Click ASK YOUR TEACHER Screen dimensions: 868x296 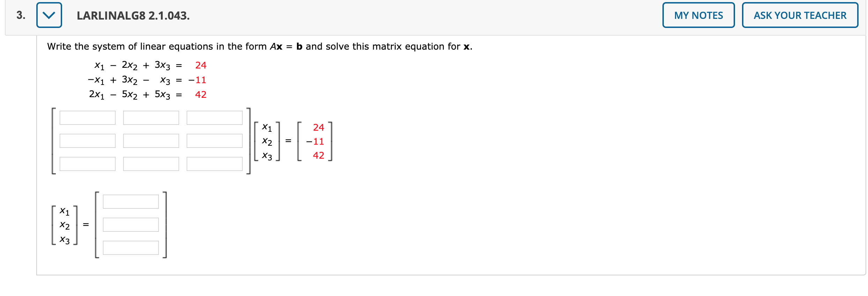coord(800,15)
